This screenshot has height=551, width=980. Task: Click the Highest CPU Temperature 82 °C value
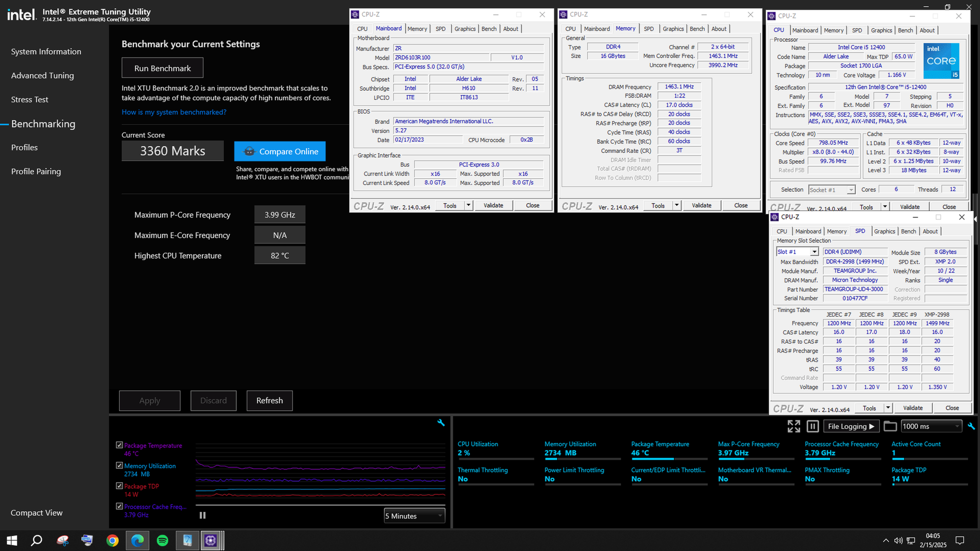coord(280,256)
